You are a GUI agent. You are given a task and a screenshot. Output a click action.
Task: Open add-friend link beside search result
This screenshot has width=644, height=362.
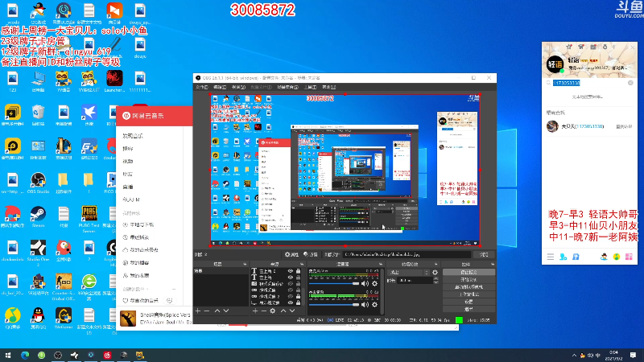click(624, 126)
